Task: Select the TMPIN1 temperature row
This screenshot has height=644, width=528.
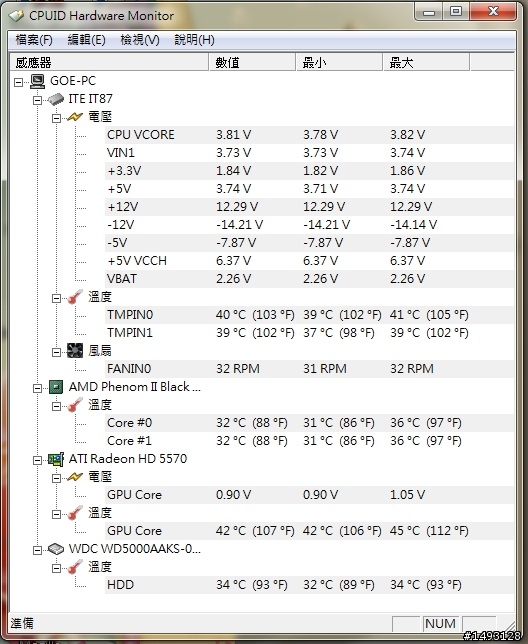Action: click(x=309, y=333)
